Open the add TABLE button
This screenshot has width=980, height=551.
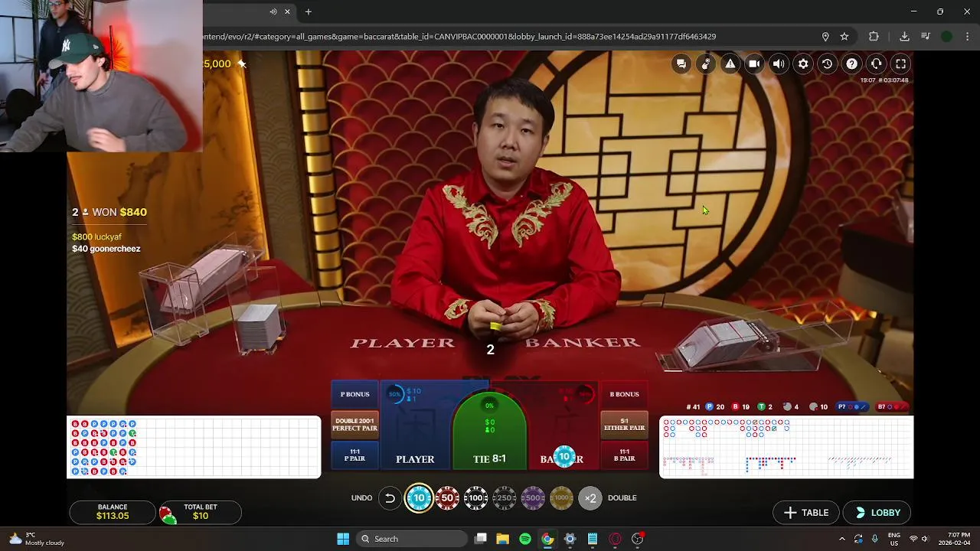point(806,513)
